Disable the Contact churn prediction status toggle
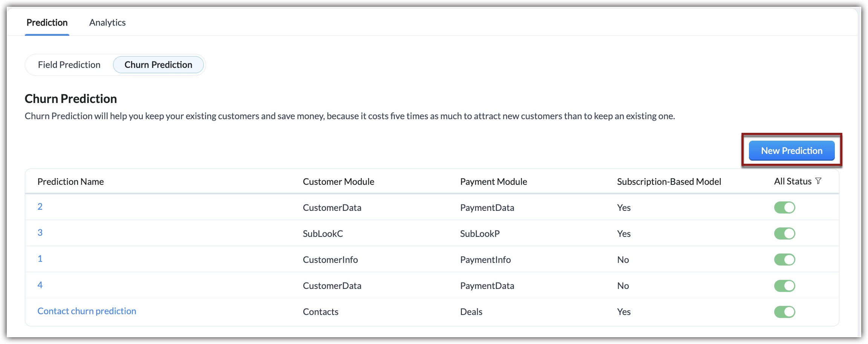The width and height of the screenshot is (868, 344). 784,312
